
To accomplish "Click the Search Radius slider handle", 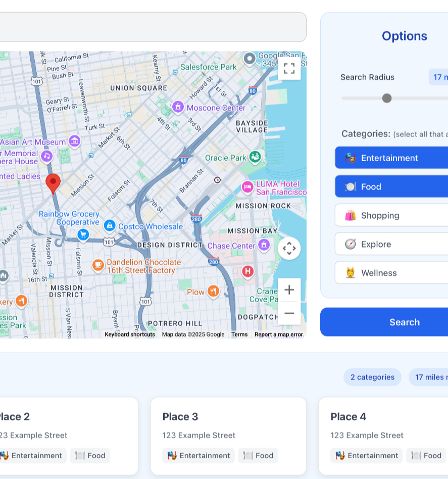I will [x=386, y=99].
